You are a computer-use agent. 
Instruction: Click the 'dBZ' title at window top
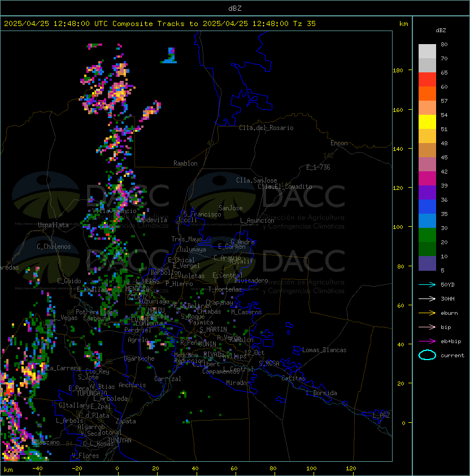tap(235, 8)
